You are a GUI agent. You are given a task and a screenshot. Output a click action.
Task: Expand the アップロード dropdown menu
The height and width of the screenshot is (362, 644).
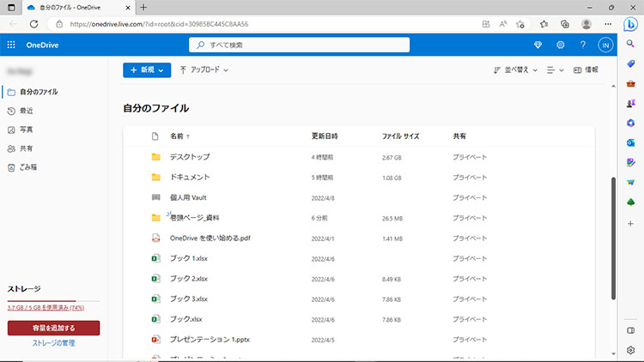tap(204, 69)
